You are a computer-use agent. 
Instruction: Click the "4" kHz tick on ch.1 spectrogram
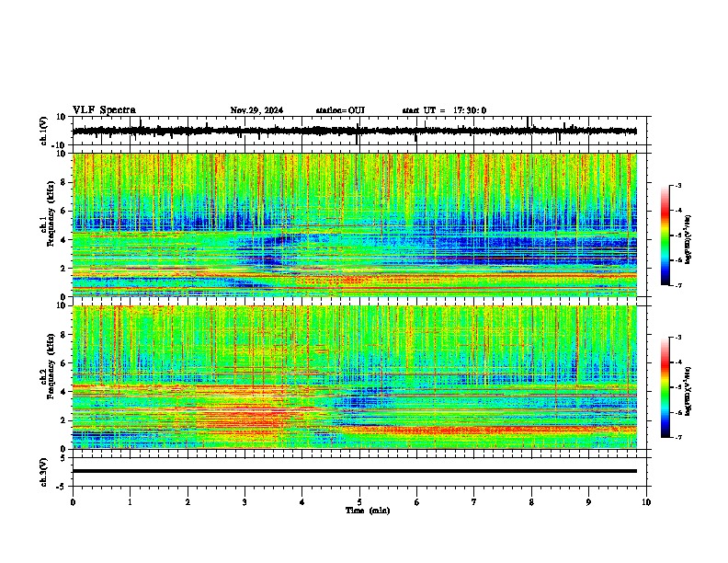coord(64,240)
